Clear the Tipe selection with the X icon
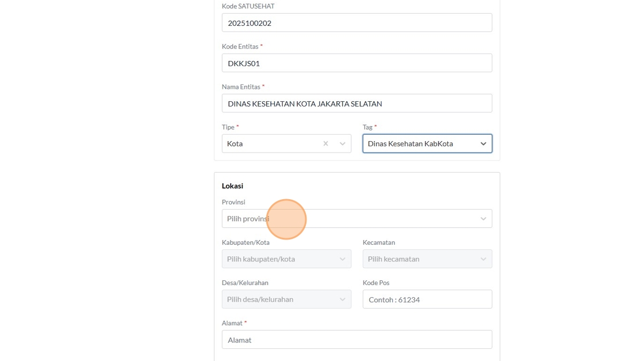This screenshot has height=361, width=644. 325,143
